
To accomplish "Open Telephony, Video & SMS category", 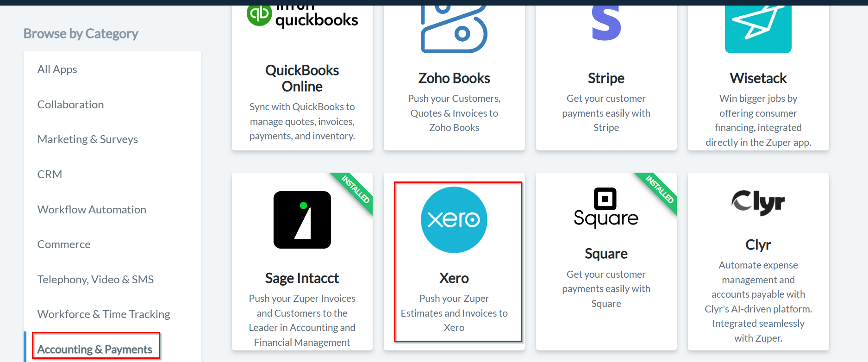I will click(x=96, y=280).
